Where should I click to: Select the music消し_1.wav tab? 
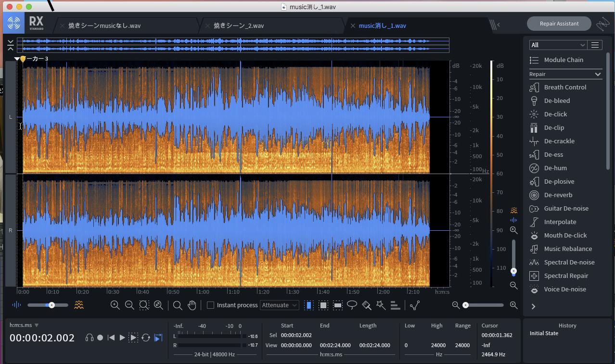click(x=383, y=25)
